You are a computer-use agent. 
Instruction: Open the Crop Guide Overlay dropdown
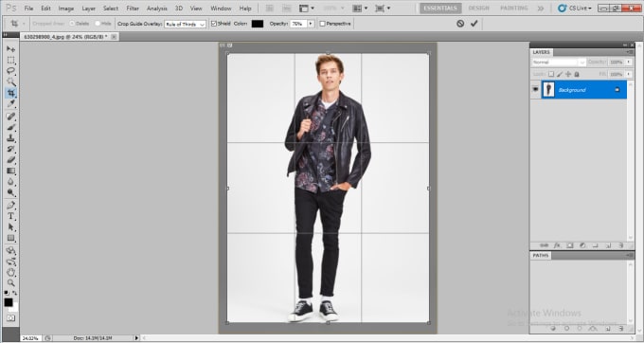[186, 25]
